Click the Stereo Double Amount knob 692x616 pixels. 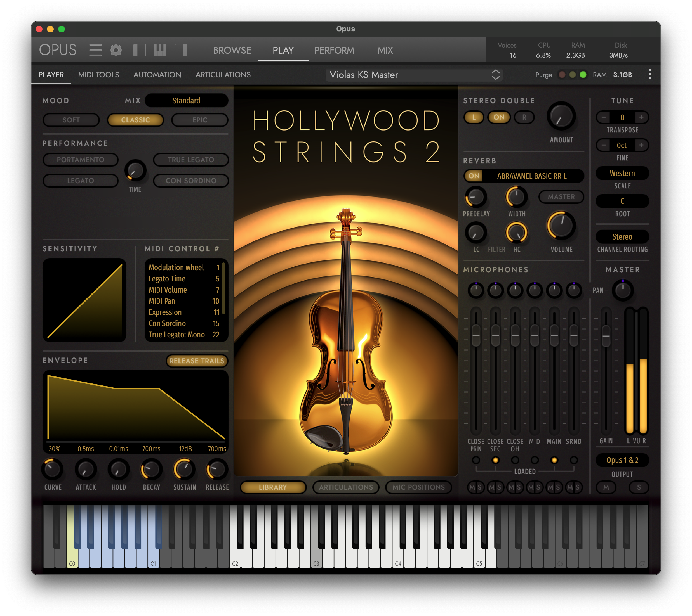561,116
